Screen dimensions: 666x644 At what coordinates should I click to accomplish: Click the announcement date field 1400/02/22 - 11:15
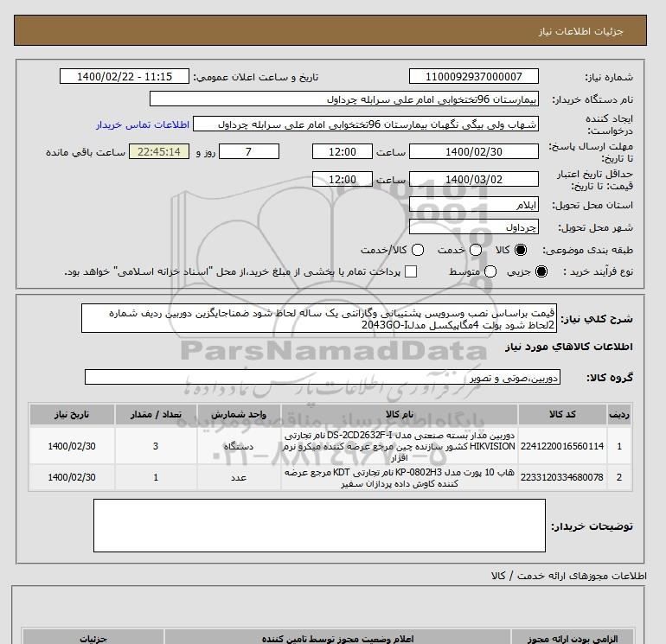coord(124,77)
